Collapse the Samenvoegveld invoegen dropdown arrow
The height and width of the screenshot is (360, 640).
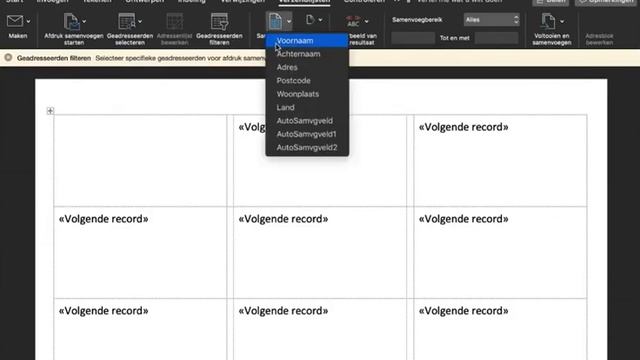coord(289,21)
